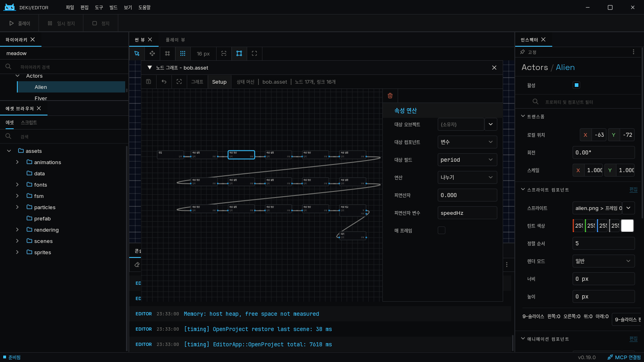This screenshot has width=644, height=362.
Task: Click the 편집 link for 스프라이트 컴포넌트
Action: point(634,189)
